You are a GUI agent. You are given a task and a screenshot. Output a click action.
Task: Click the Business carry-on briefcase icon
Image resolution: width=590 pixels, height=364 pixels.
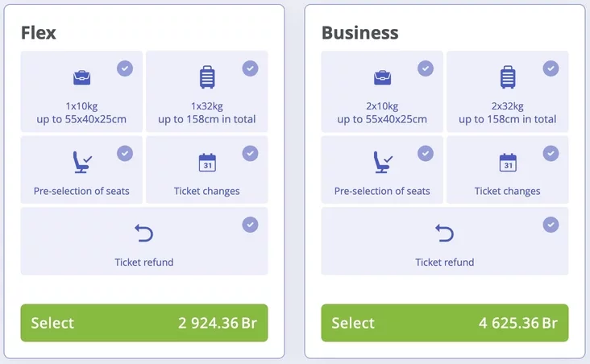[x=382, y=77]
